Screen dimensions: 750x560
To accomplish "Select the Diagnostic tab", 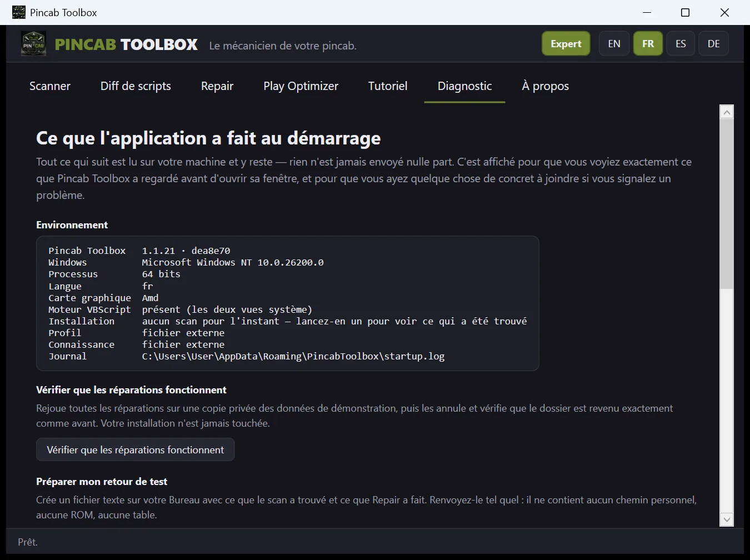I will pyautogui.click(x=464, y=86).
